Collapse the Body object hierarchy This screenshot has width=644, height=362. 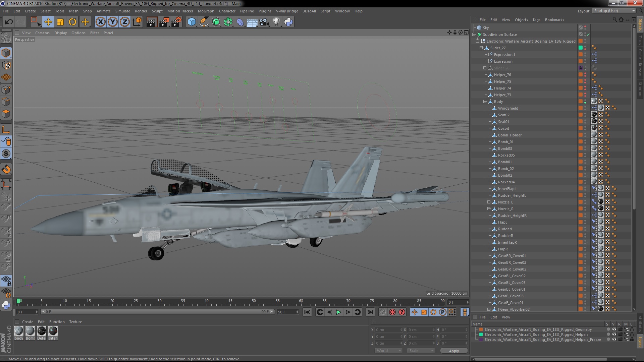[x=485, y=102]
